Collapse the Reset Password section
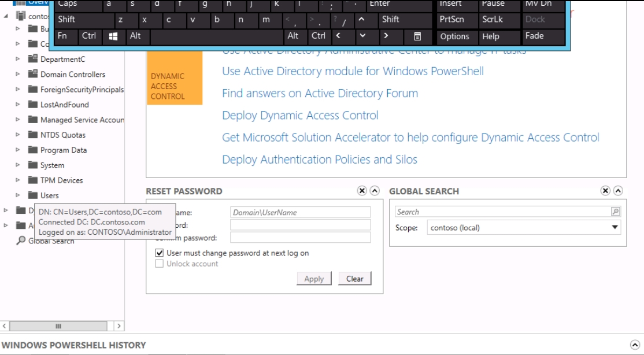The width and height of the screenshot is (644, 355). point(375,191)
